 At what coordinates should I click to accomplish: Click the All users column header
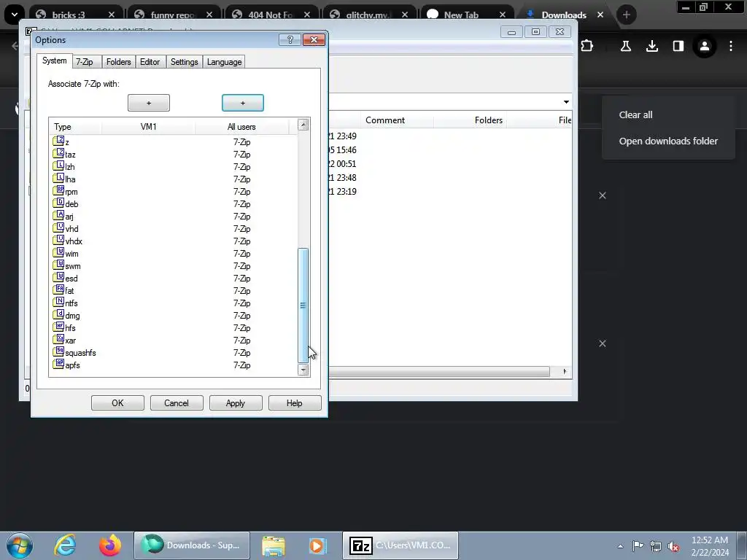(x=241, y=127)
